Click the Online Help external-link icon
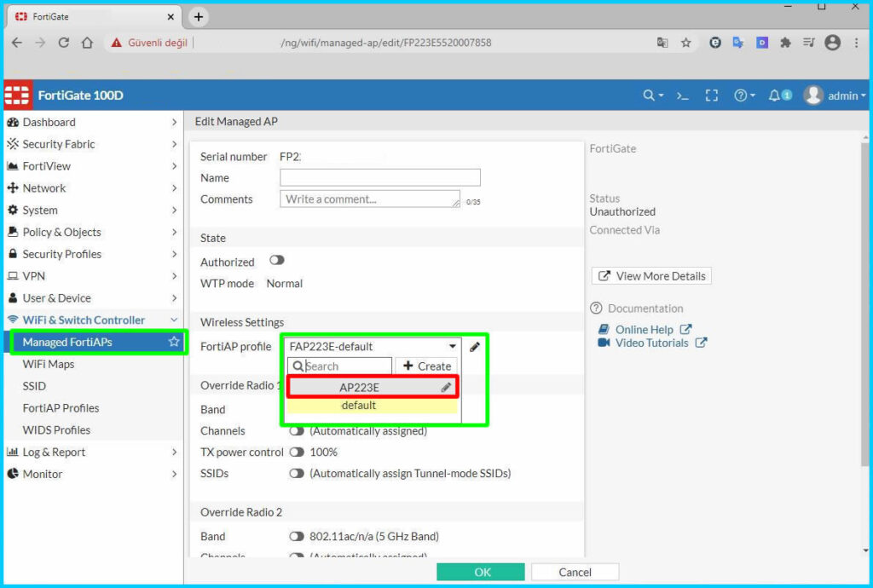This screenshot has width=873, height=588. click(686, 329)
